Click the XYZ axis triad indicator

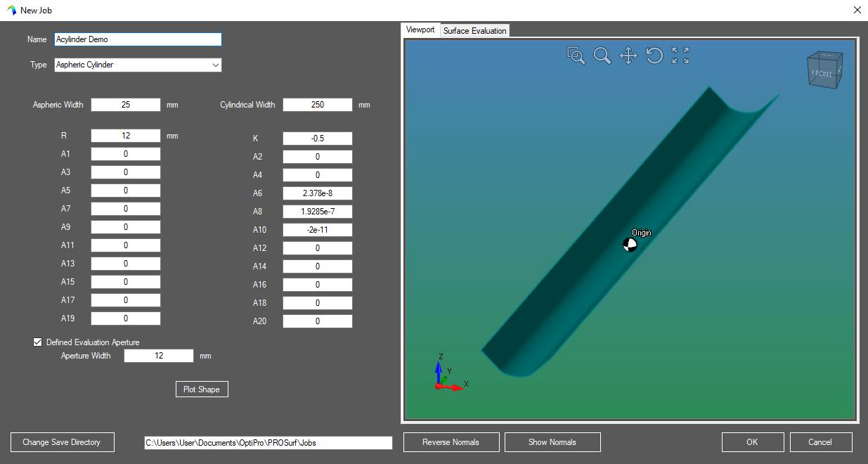pos(446,376)
